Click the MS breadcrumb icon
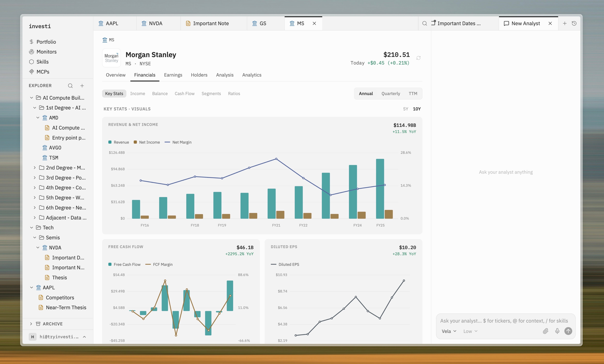 click(105, 40)
